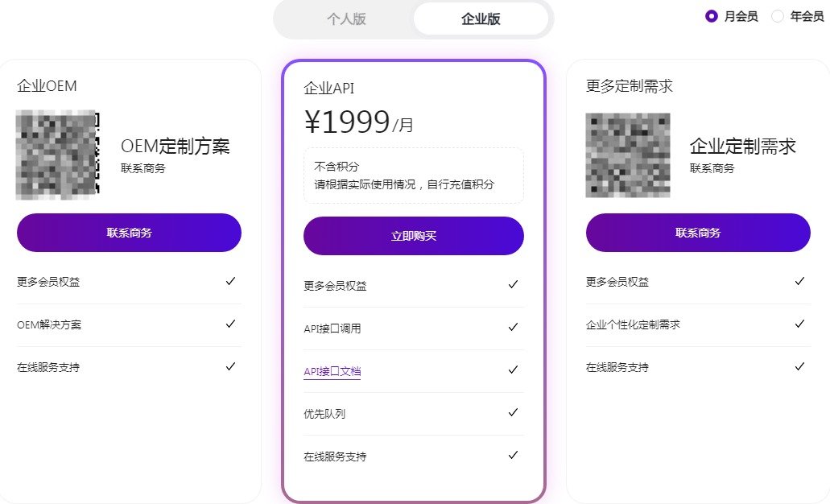Click 联系商务 button under 企业OEM

129,233
